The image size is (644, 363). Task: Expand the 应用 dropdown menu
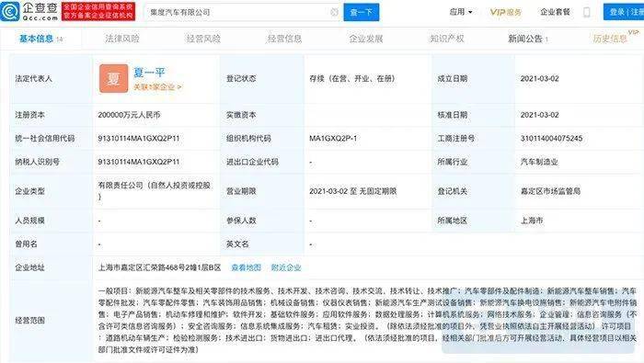coord(461,12)
